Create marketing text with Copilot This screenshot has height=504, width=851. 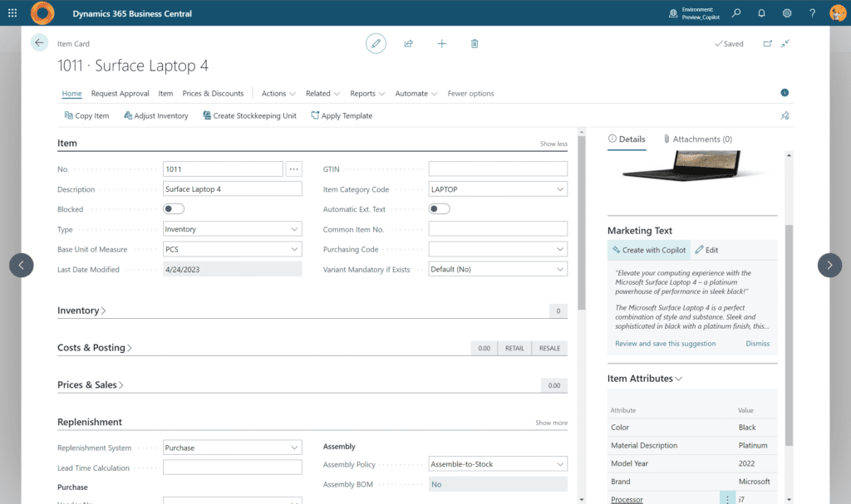tap(648, 250)
